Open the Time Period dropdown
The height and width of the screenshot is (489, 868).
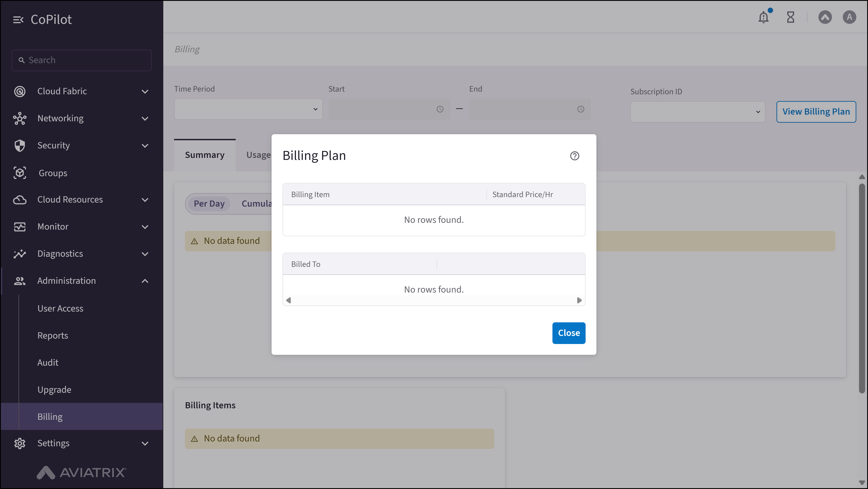tap(248, 109)
